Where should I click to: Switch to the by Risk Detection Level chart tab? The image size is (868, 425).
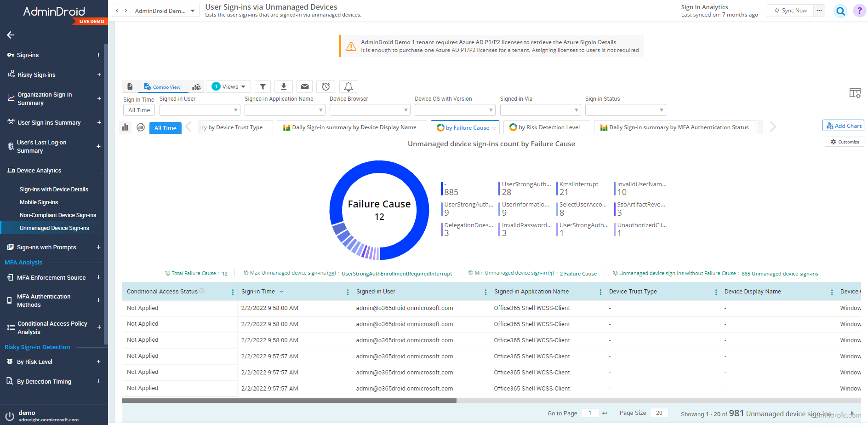coord(546,127)
